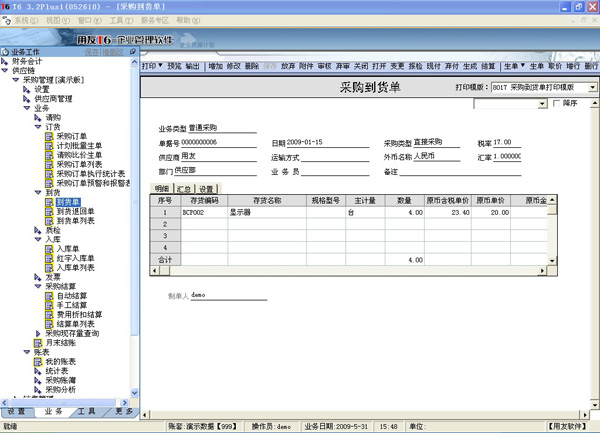This screenshot has width=600, height=433.
Task: Open the 帮助 menu
Action: coord(188,21)
